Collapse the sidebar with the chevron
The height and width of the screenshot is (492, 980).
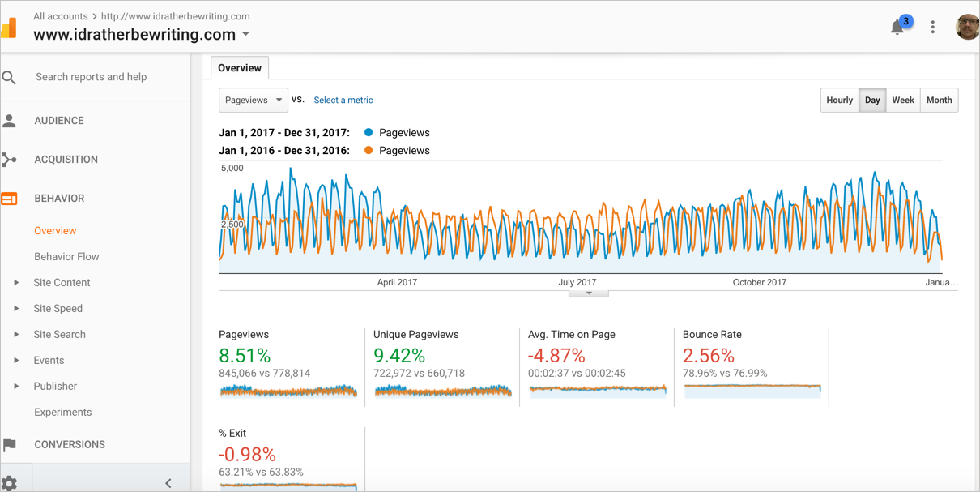pyautogui.click(x=168, y=483)
